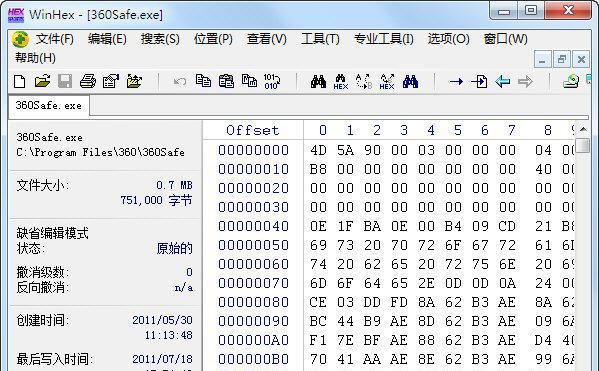
Task: Click the go to sector arrow-into-page icon
Action: click(x=479, y=81)
